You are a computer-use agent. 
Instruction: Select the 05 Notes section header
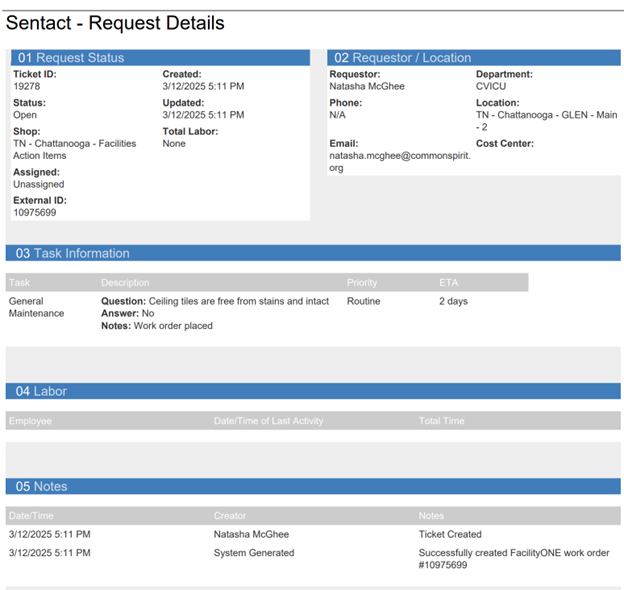coord(41,486)
